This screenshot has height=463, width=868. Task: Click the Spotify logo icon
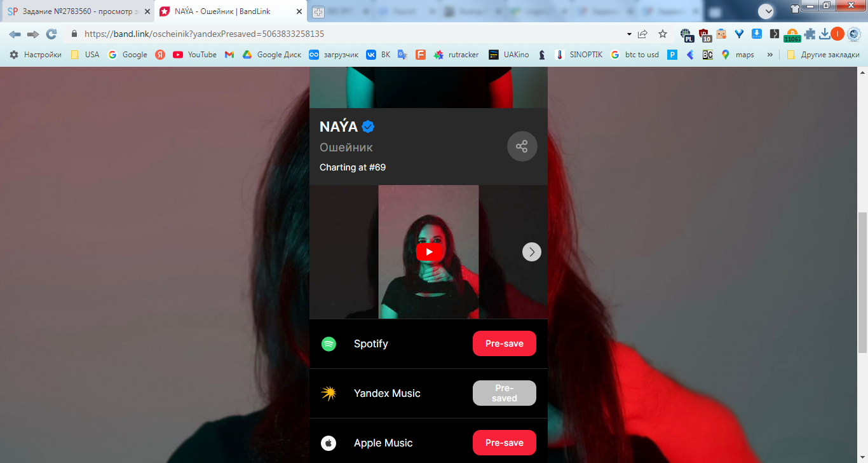click(329, 344)
